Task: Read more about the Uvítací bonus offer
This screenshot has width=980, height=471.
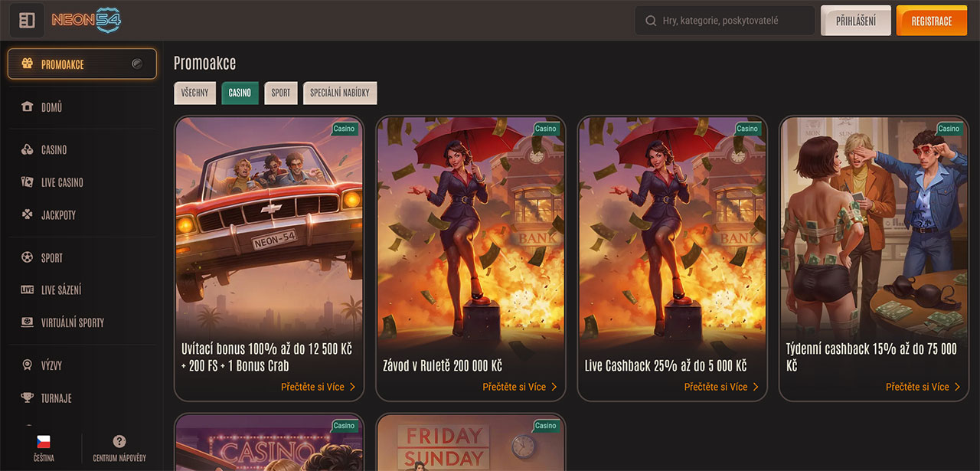Action: (319, 387)
